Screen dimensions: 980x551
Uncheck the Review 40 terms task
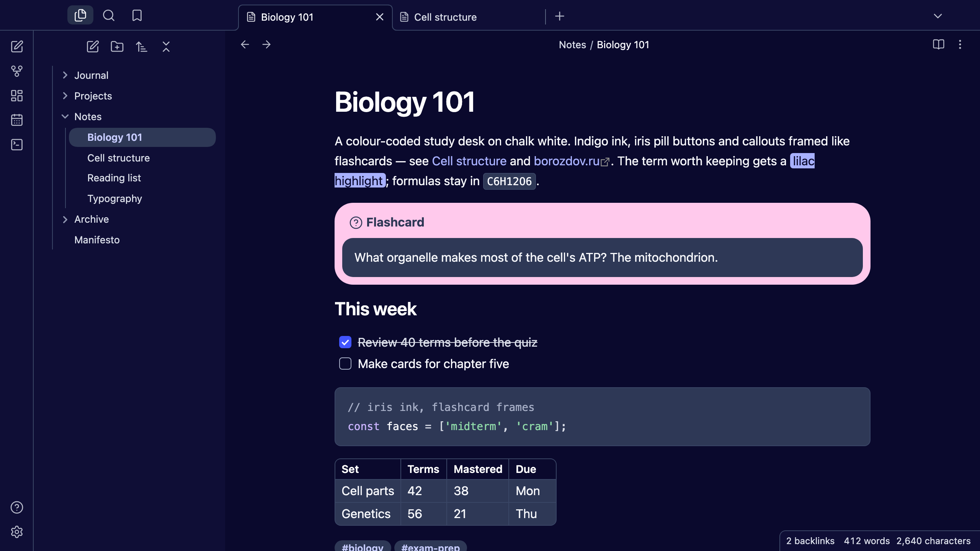345,342
